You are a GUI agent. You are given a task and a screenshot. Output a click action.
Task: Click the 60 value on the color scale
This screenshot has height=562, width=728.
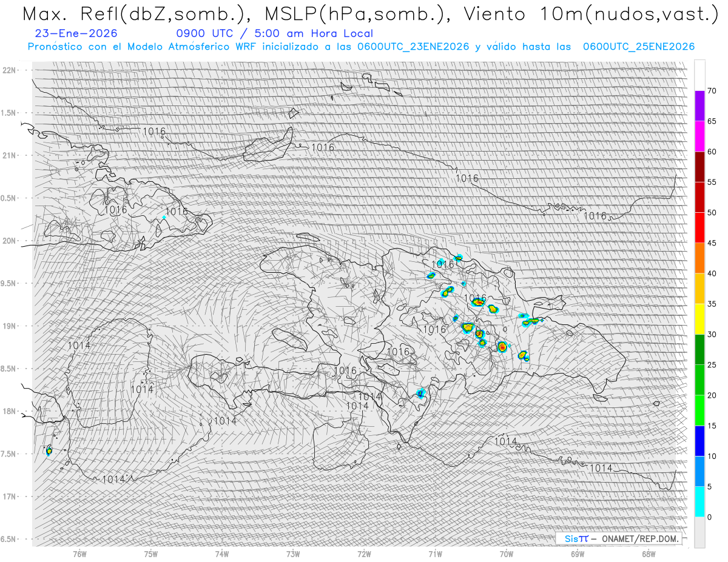click(x=712, y=152)
